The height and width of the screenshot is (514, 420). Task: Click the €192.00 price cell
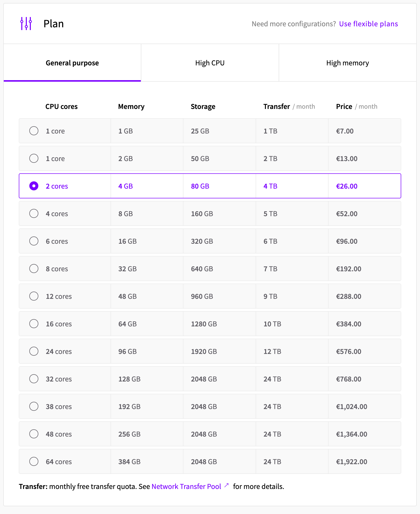click(365, 269)
